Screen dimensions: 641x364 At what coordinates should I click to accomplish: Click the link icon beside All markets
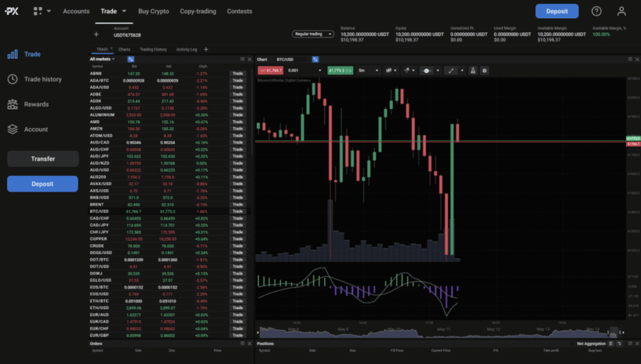[131, 59]
